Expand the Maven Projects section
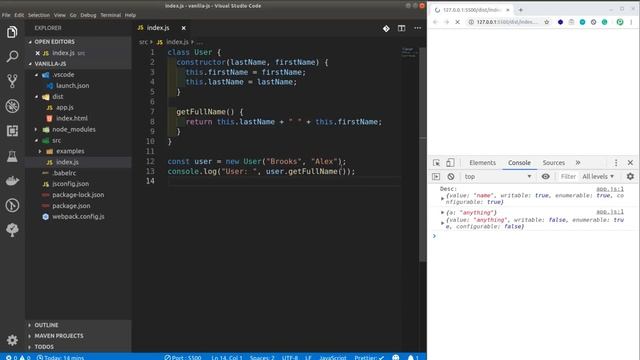 [30, 336]
